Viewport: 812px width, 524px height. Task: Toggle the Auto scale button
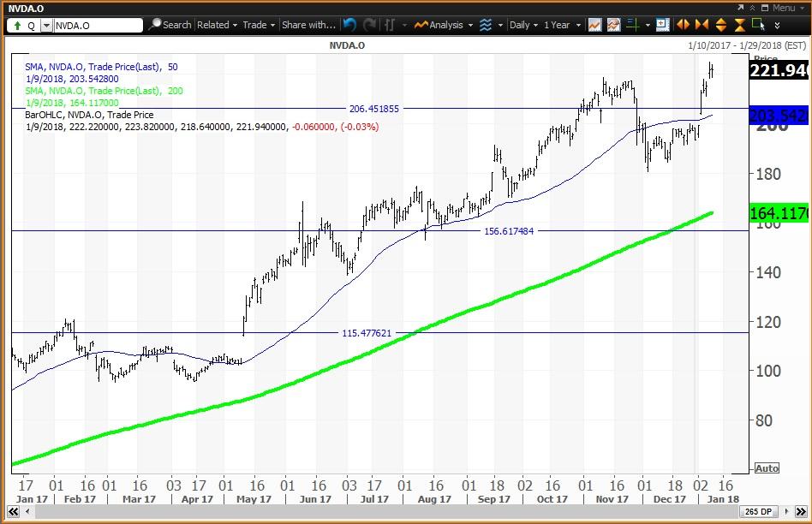767,468
